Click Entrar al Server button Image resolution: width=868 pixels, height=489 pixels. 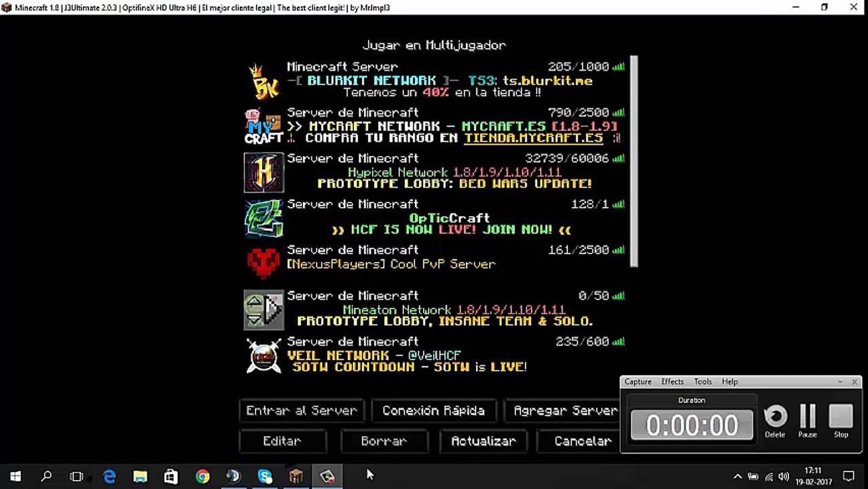point(302,411)
